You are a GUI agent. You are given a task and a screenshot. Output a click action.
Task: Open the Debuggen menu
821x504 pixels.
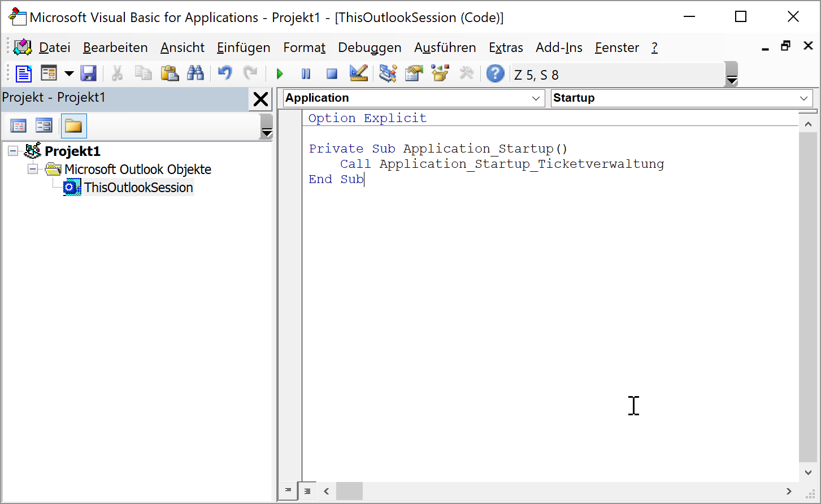(370, 47)
